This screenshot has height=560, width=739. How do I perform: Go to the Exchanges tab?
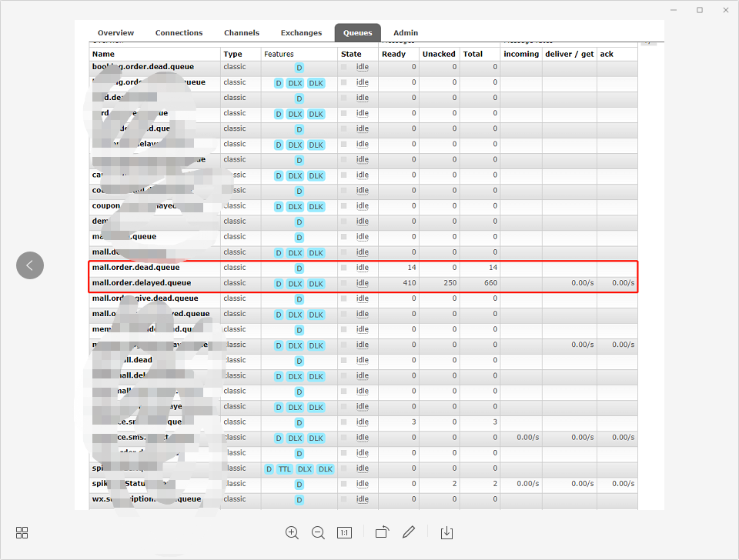coord(301,33)
